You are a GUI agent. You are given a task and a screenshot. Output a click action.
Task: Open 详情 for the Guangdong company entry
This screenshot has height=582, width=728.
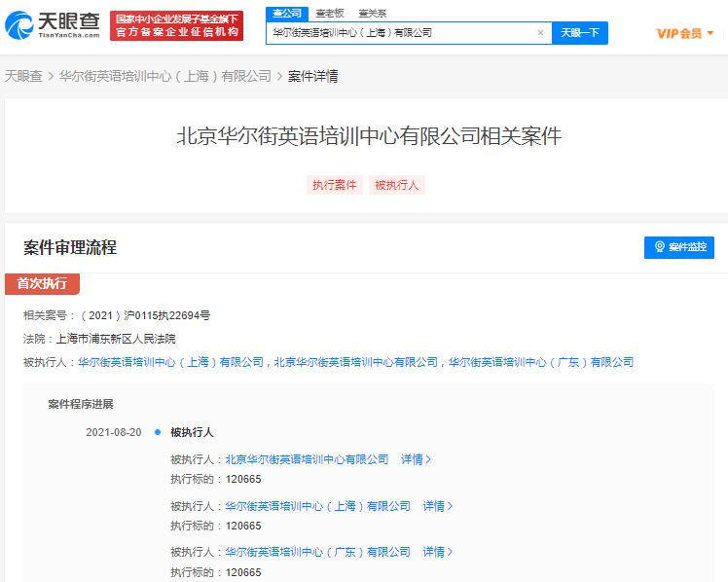438,552
